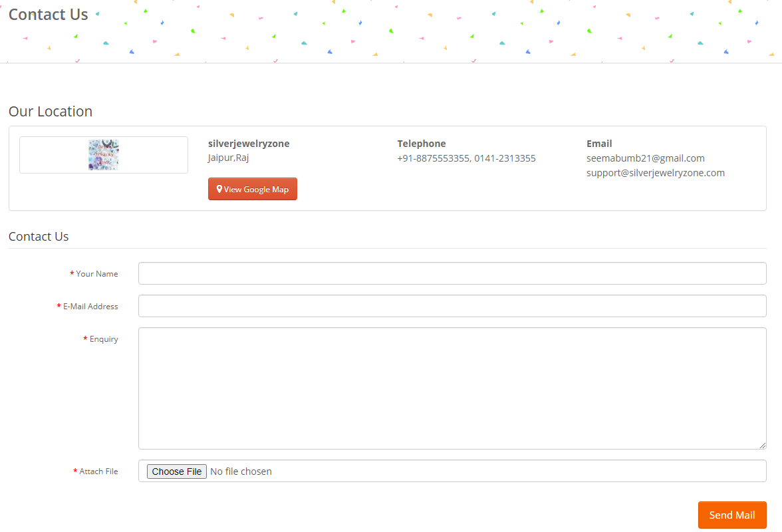
Task: Click the support@silverjewelryzone.com email address
Action: tap(655, 173)
